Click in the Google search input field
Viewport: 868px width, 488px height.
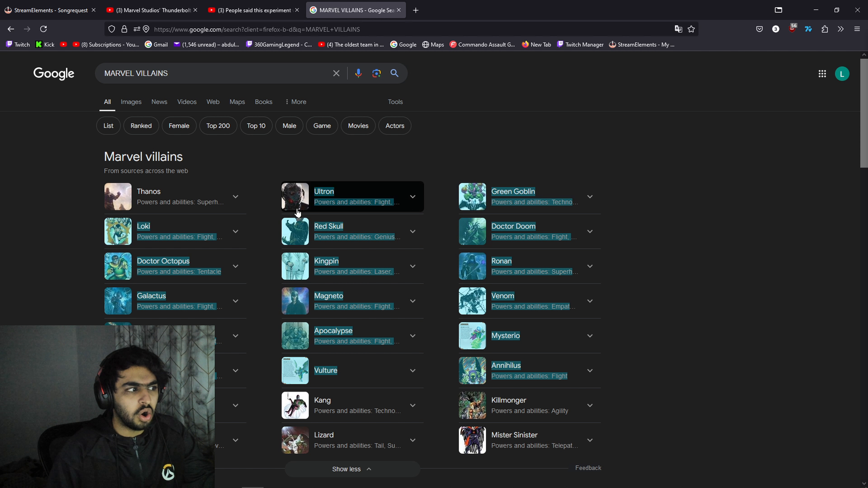(214, 73)
